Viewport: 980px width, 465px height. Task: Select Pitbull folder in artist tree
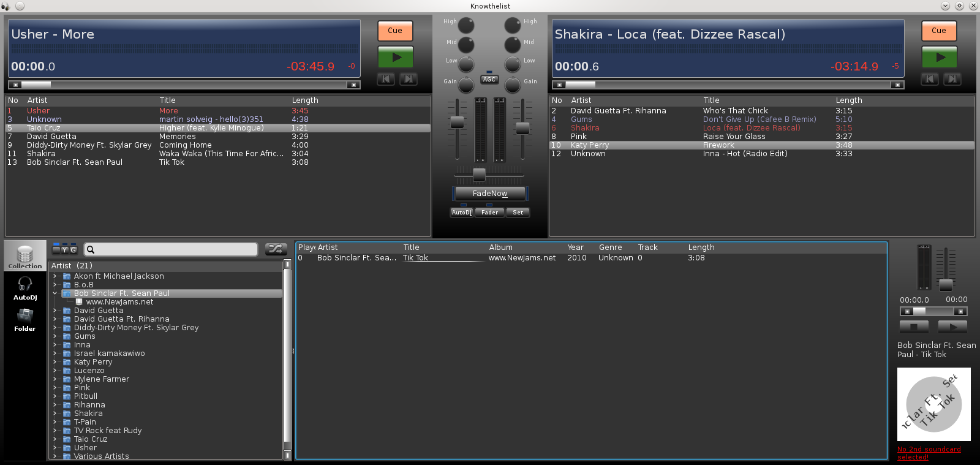[x=85, y=396]
